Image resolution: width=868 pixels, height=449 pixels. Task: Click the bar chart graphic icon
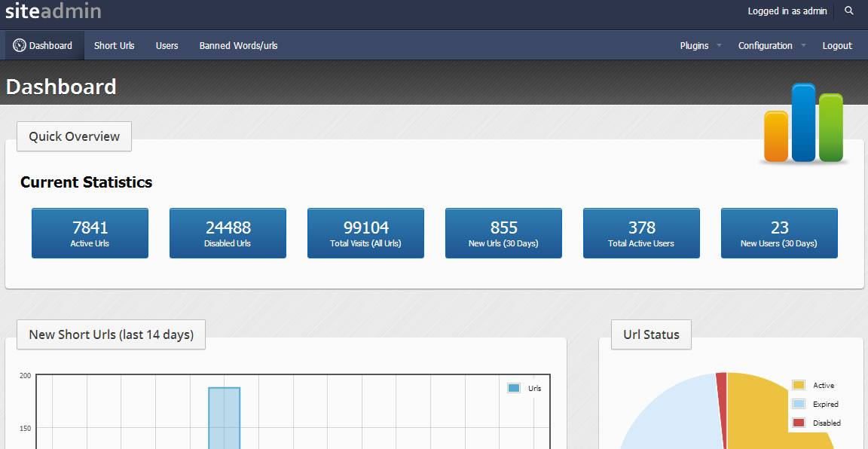(804, 124)
